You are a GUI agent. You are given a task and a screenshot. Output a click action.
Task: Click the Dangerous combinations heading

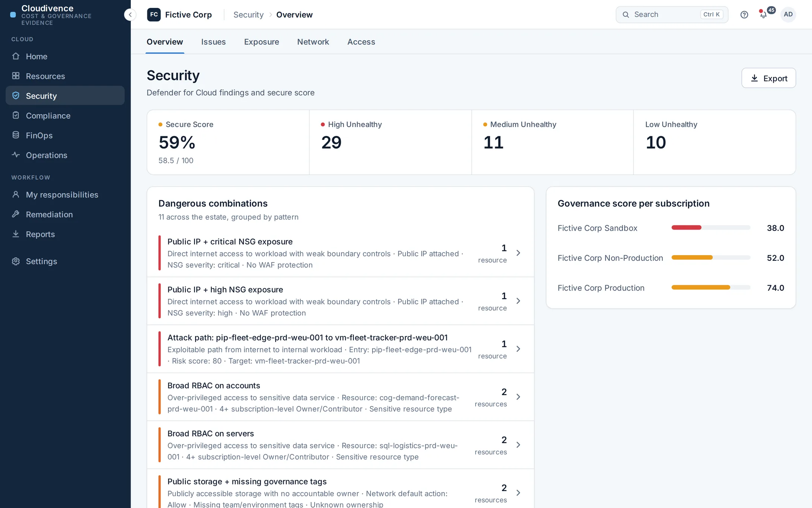click(x=213, y=203)
